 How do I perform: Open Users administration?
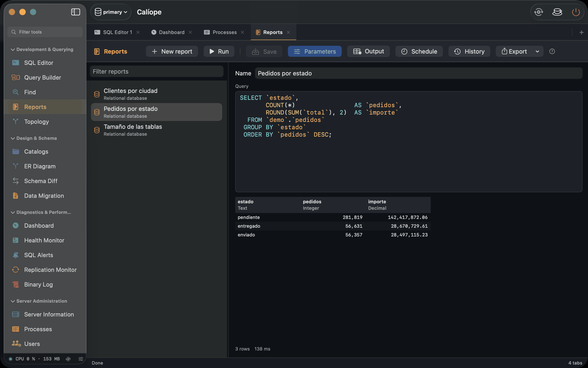[x=45, y=344]
